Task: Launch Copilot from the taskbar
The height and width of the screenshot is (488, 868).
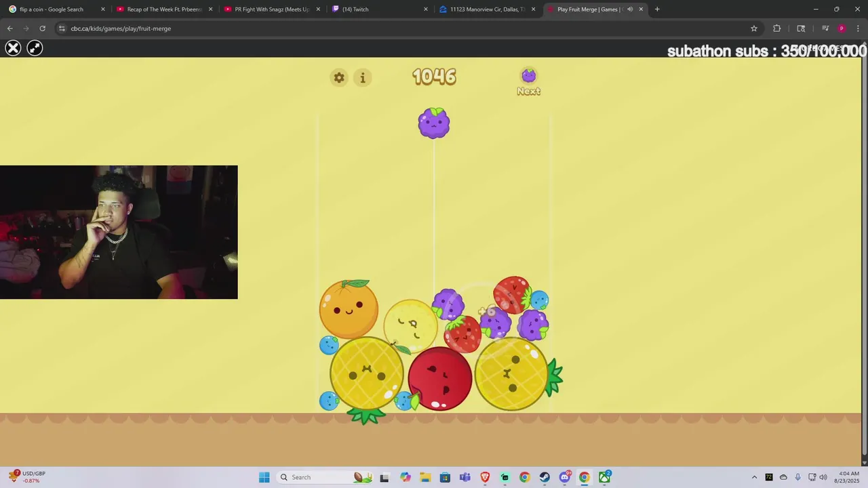Action: click(x=406, y=477)
